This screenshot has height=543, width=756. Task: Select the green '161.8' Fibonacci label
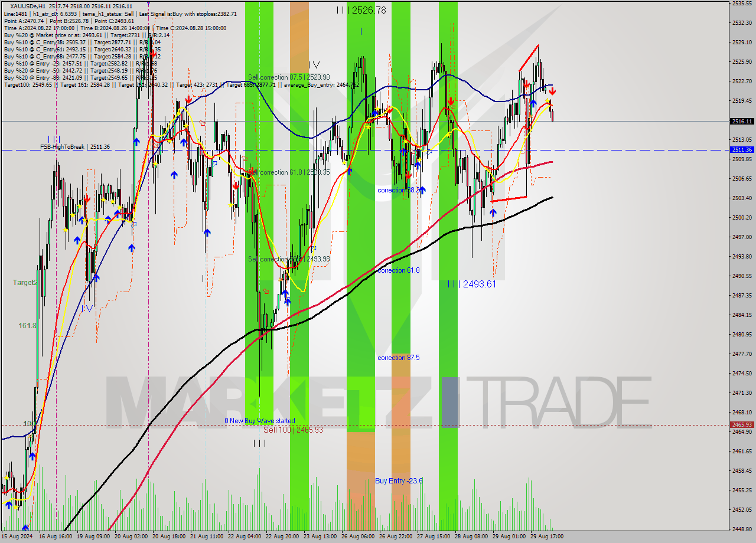point(28,326)
